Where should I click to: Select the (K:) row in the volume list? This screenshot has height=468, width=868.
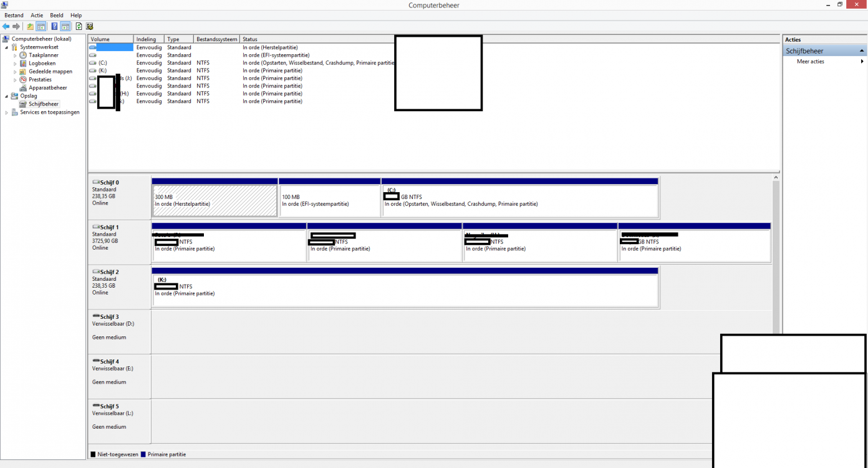242,71
